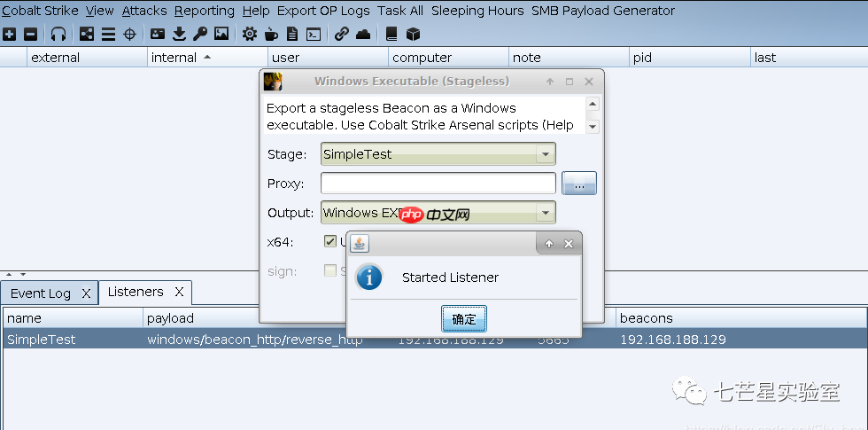Close the Listeners tab with X
The image size is (868, 430).
coord(179,292)
